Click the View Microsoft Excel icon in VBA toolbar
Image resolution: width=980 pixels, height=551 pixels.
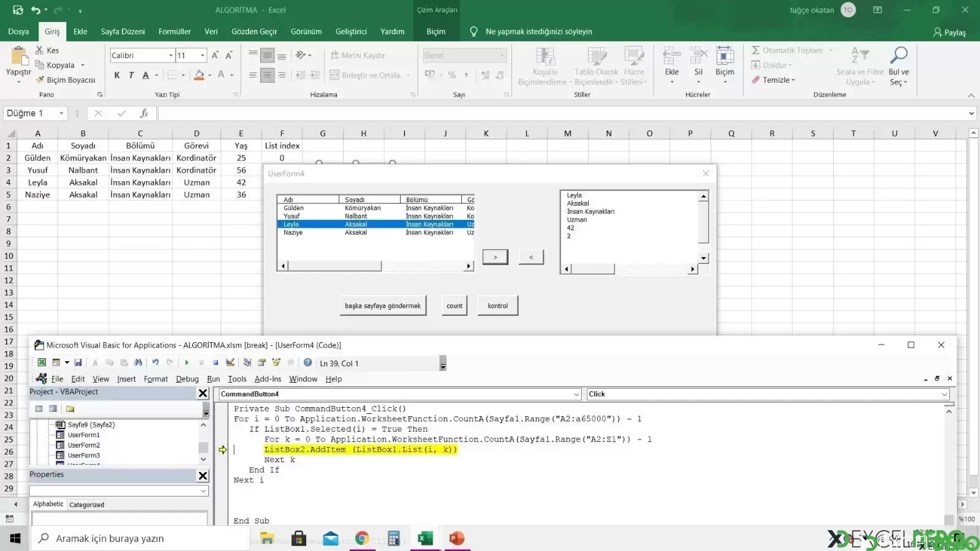pos(42,362)
